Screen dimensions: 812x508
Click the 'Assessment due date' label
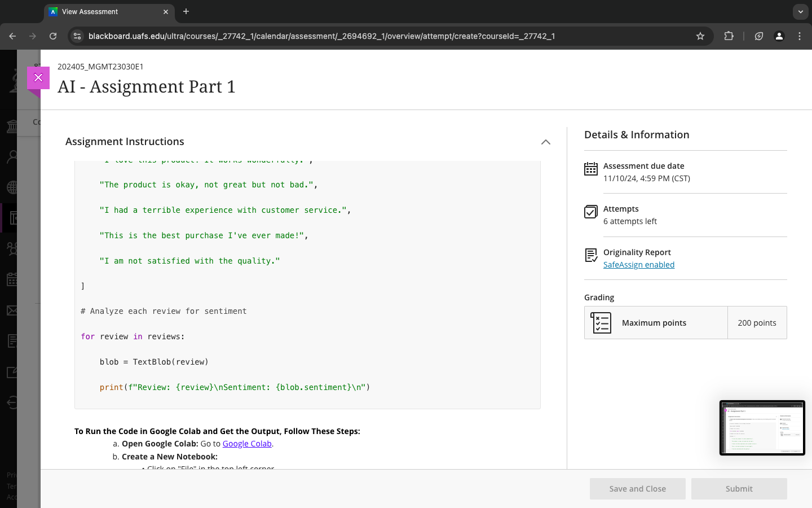[x=644, y=166]
